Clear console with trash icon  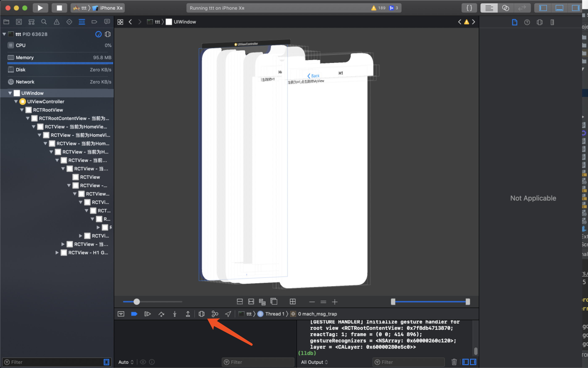tap(454, 362)
